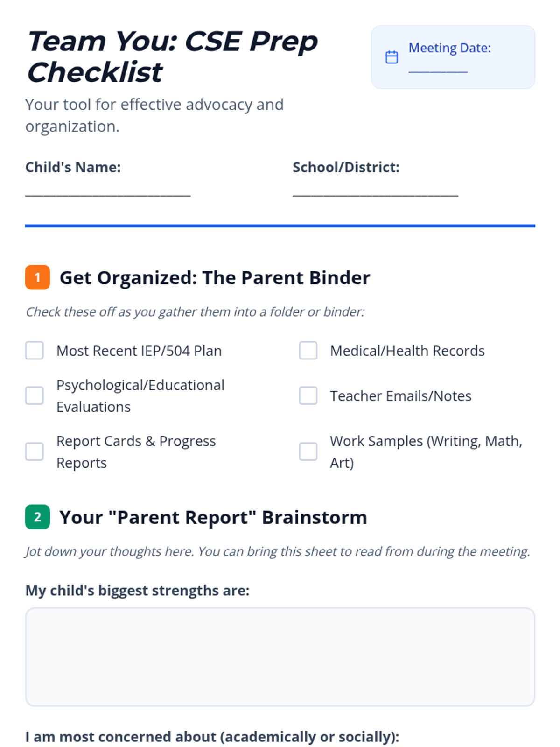Click the Team You: CSE Prep Checklist title

click(x=173, y=56)
